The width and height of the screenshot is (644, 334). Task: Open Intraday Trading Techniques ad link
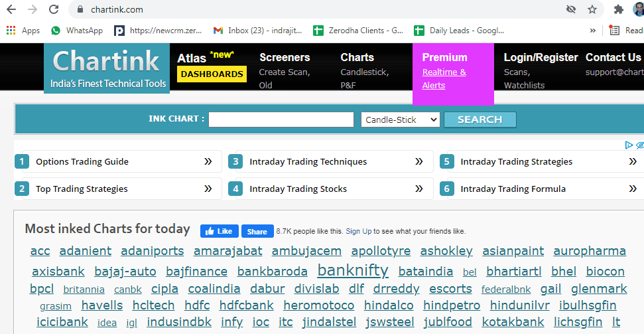[x=331, y=161]
